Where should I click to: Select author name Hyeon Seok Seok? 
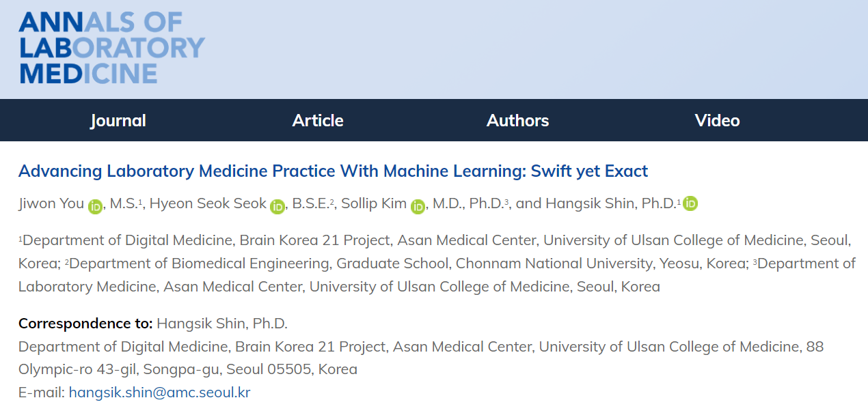click(208, 203)
